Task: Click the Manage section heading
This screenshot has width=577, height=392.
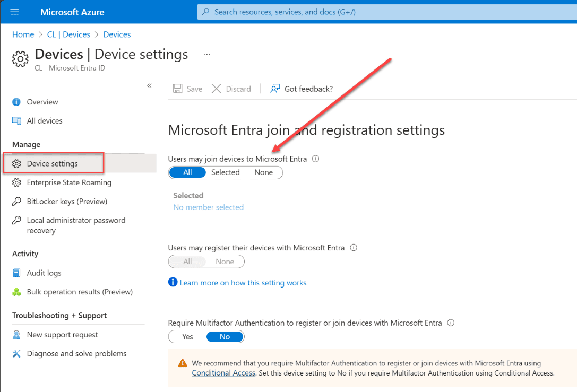Action: (26, 144)
